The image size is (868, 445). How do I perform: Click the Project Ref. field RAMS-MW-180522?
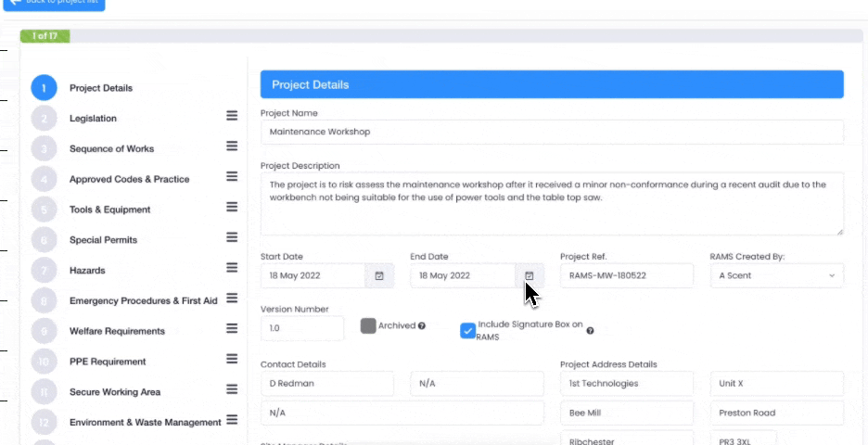pyautogui.click(x=627, y=275)
